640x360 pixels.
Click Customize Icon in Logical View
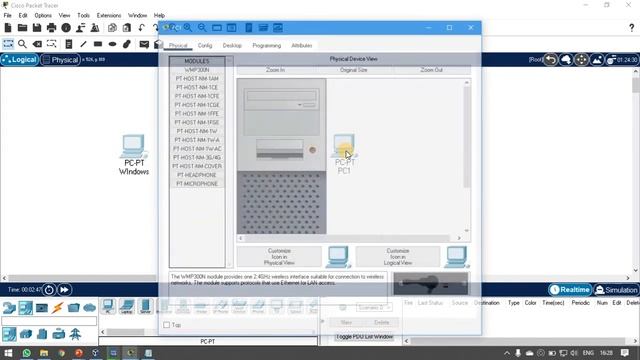pos(398,257)
